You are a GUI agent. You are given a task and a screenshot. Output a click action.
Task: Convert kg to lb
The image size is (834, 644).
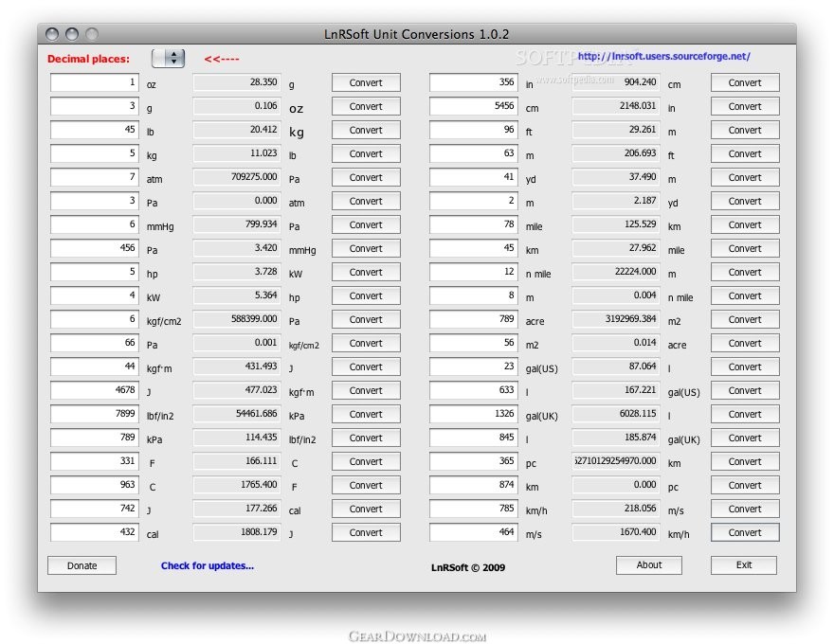coord(366,153)
